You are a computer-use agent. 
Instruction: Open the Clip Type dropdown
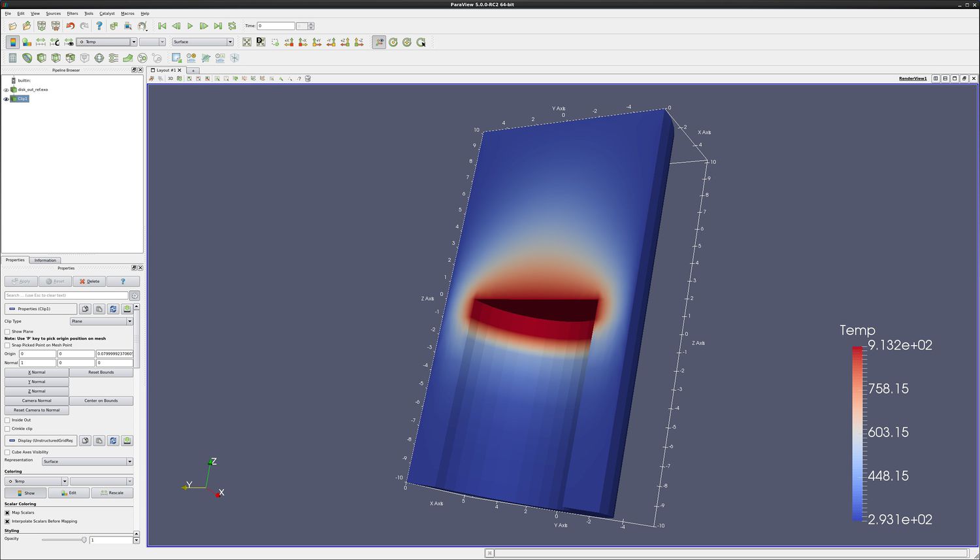pos(101,321)
